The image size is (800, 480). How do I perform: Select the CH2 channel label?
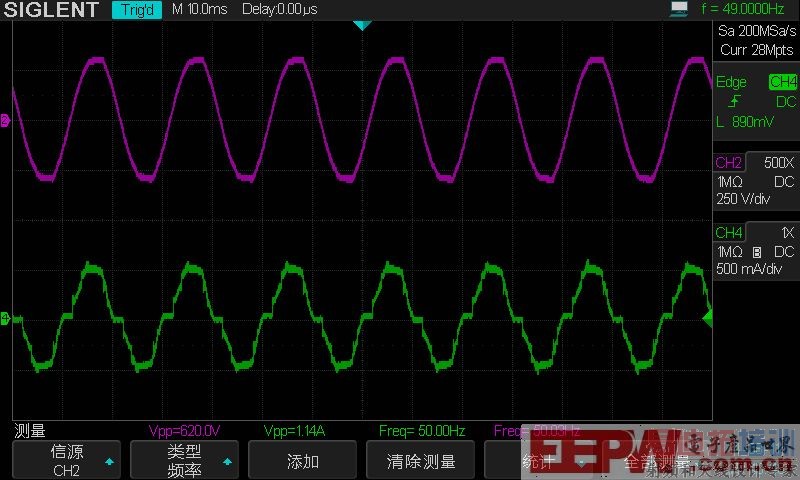pos(729,163)
